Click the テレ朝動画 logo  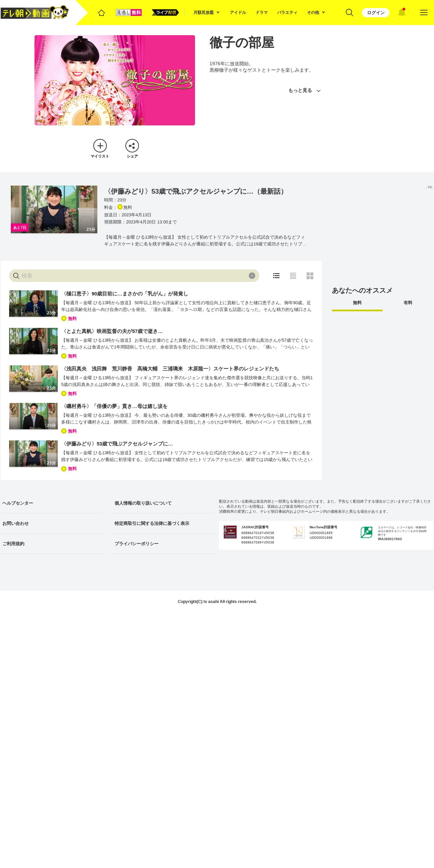point(35,13)
